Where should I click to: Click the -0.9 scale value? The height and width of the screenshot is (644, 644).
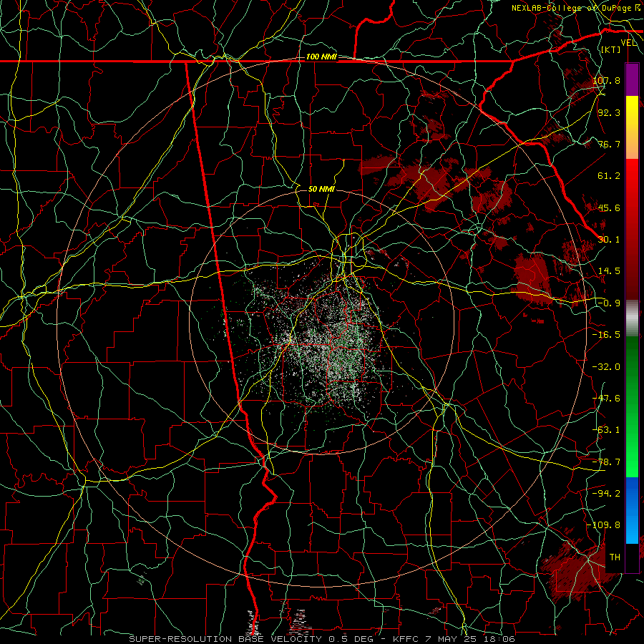tap(609, 303)
